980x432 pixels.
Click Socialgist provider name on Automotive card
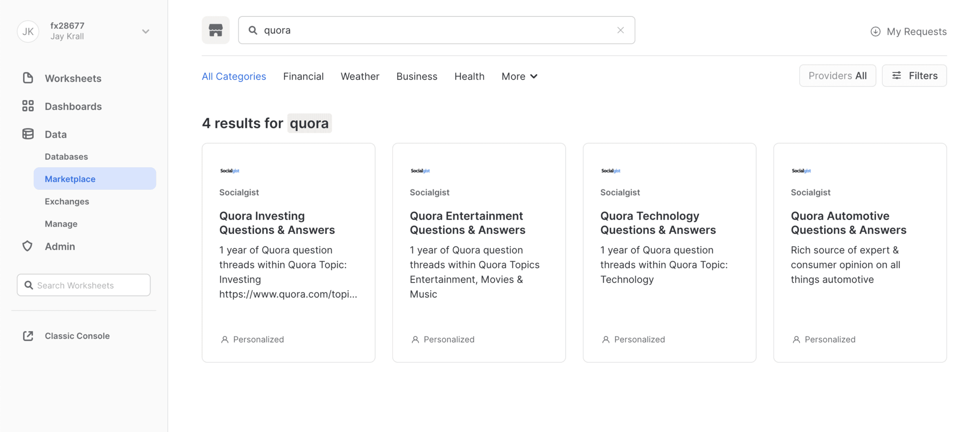(810, 192)
